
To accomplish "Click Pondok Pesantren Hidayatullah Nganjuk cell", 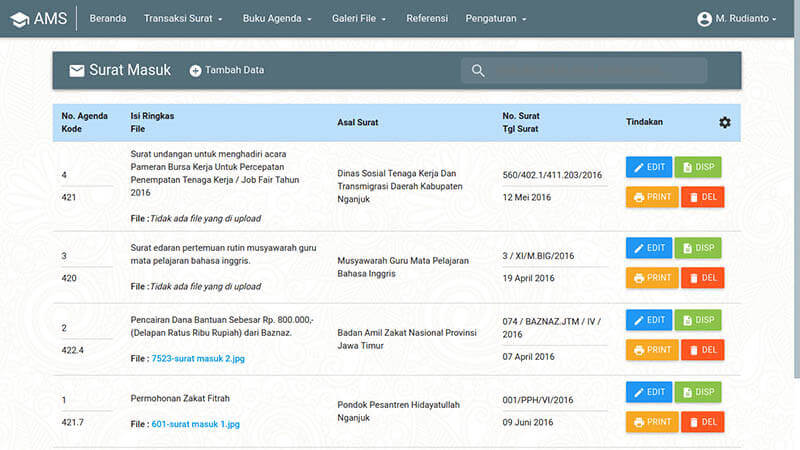I will (398, 411).
